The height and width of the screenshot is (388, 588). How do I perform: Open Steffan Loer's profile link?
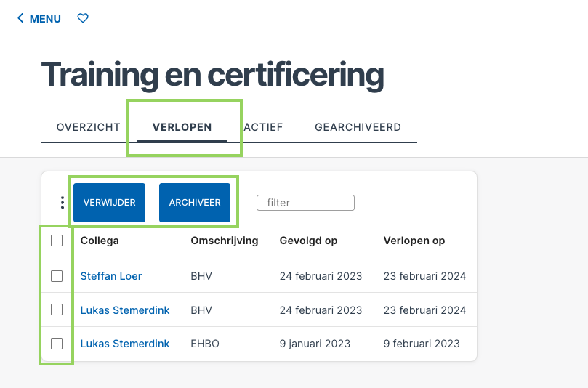click(111, 276)
